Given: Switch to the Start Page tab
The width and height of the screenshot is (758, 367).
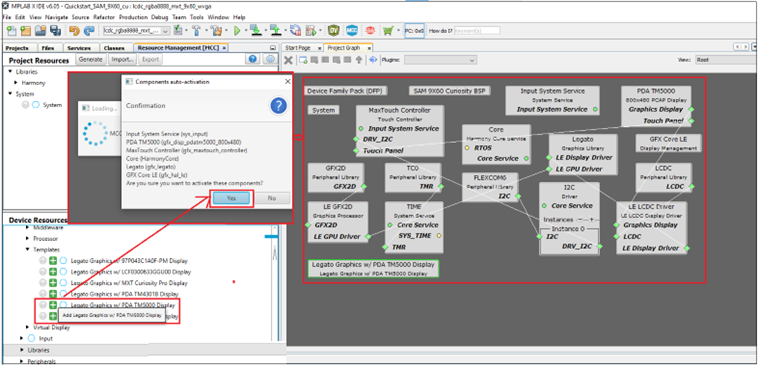Looking at the screenshot, I should coord(297,48).
